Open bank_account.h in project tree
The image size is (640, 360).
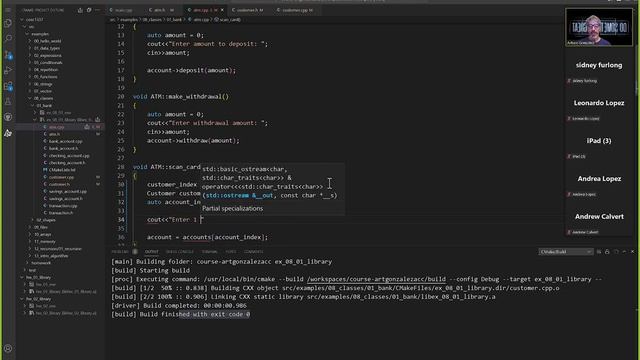click(63, 149)
